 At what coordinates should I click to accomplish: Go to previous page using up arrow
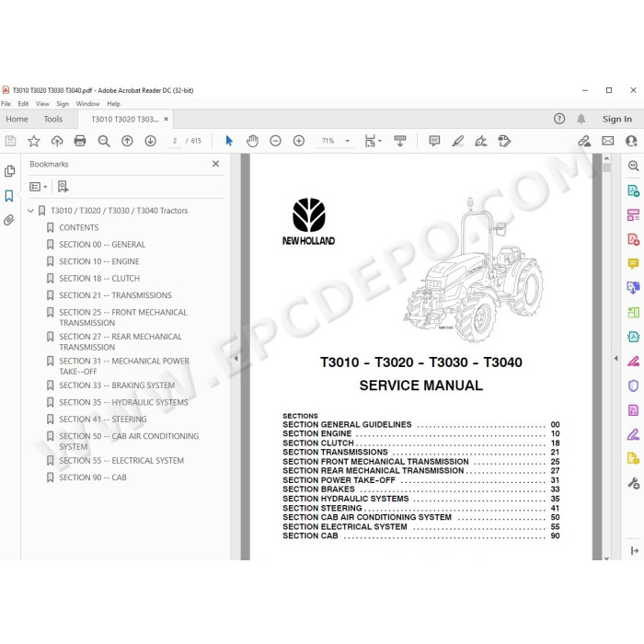pos(127,141)
